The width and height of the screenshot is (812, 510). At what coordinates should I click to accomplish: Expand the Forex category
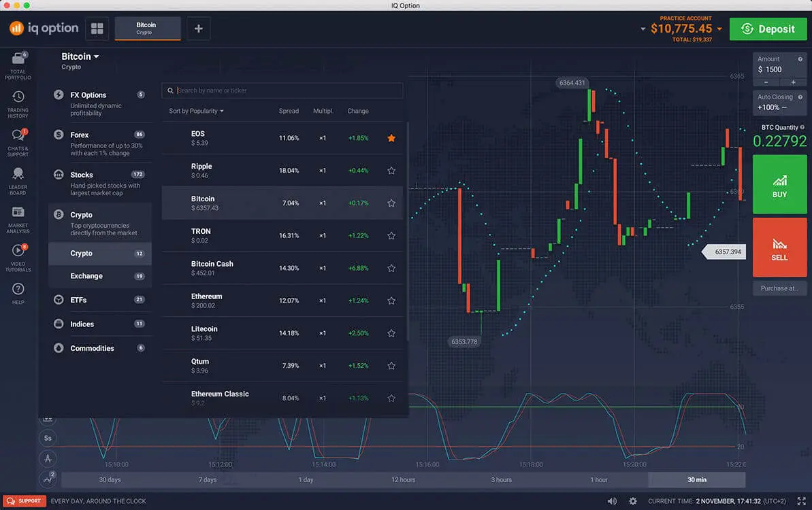point(99,143)
